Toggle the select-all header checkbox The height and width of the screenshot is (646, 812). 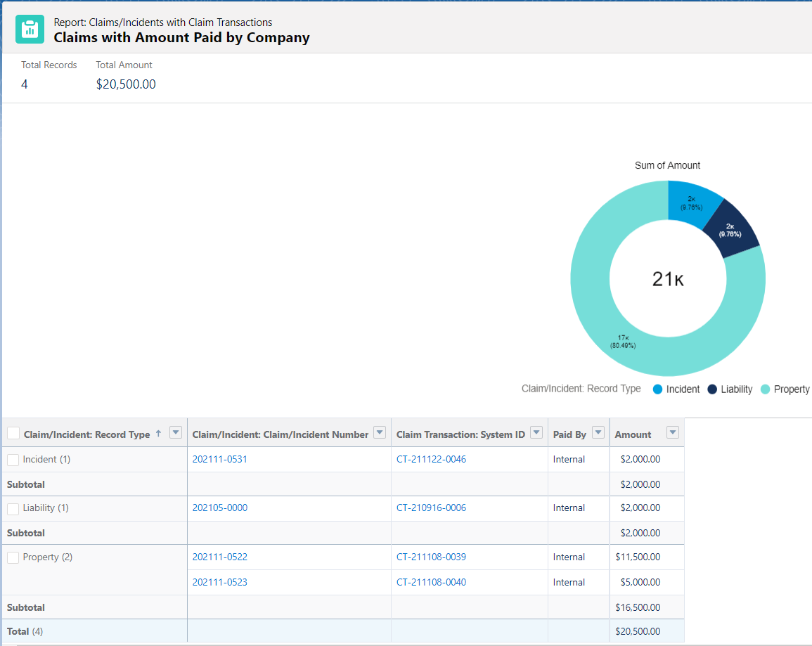pyautogui.click(x=13, y=434)
